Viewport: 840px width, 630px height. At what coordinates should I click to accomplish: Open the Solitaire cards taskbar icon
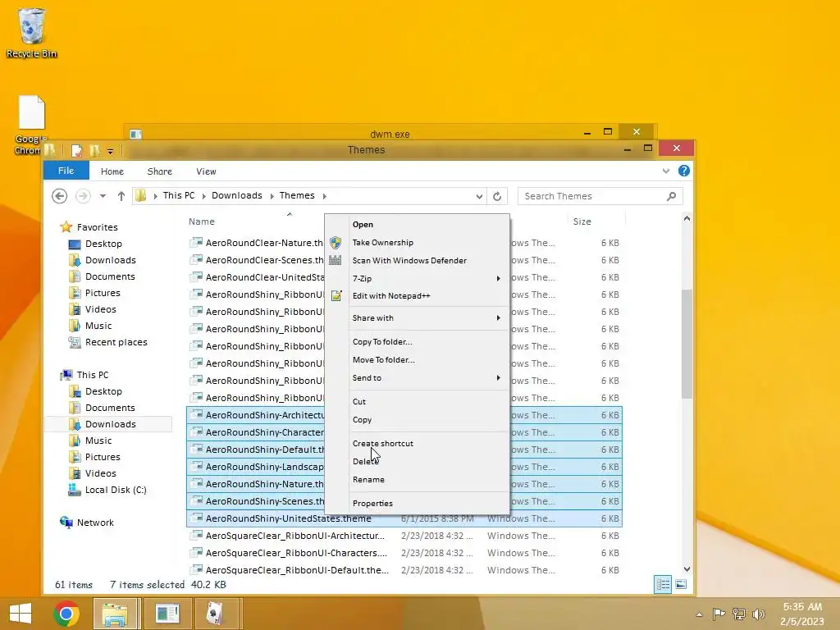216,614
